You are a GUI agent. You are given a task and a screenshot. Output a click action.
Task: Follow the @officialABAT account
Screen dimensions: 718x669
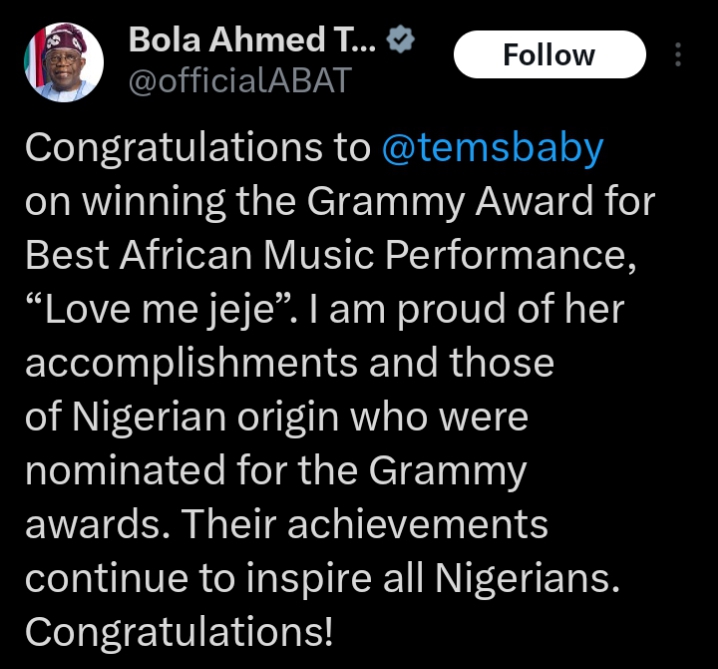coord(549,54)
